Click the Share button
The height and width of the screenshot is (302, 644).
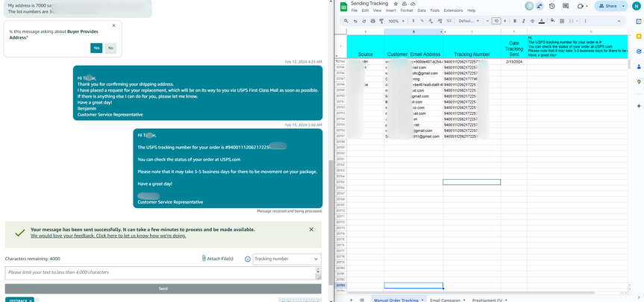(607, 6)
